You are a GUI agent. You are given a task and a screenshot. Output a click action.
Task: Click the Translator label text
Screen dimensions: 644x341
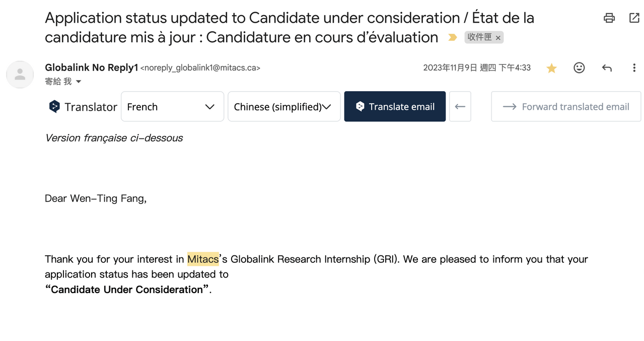coord(91,107)
